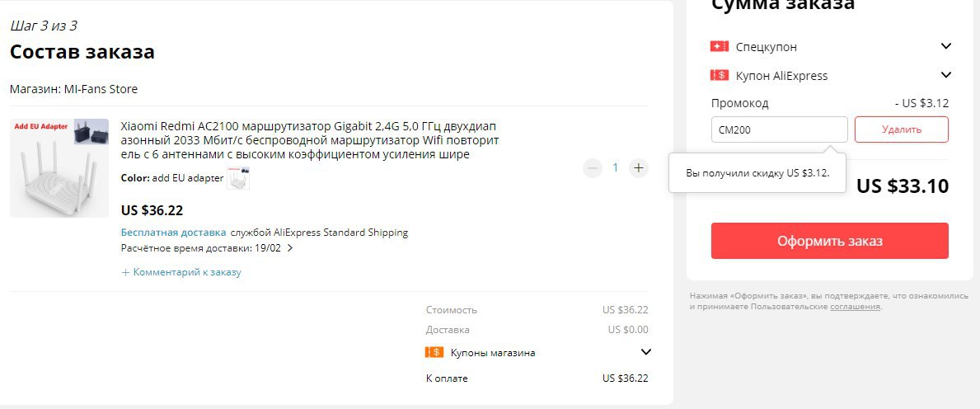Image resolution: width=980 pixels, height=409 pixels.
Task: Increase quantity with the plus button
Action: tap(638, 167)
